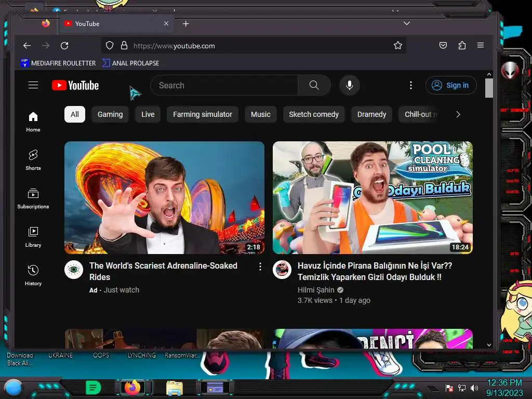Click the shield tracking protection icon
Screen dimensions: 532x399
pos(109,46)
